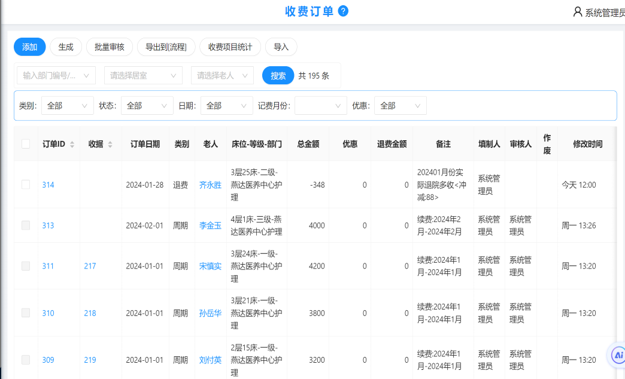The height and width of the screenshot is (379, 625).
Task: Select the checkbox on order 311's row
Action: [x=26, y=266]
